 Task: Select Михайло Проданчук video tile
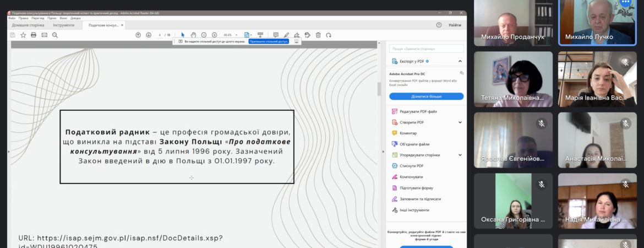click(x=513, y=23)
